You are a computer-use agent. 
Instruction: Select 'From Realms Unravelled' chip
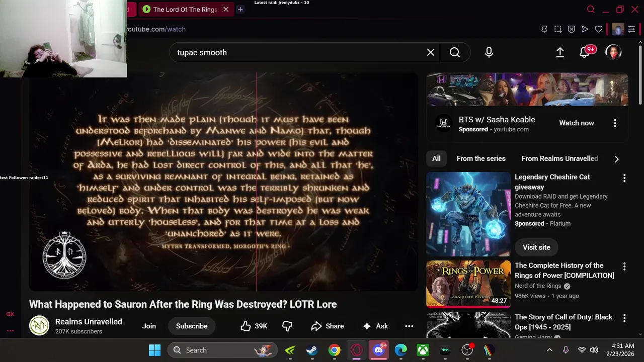560,158
